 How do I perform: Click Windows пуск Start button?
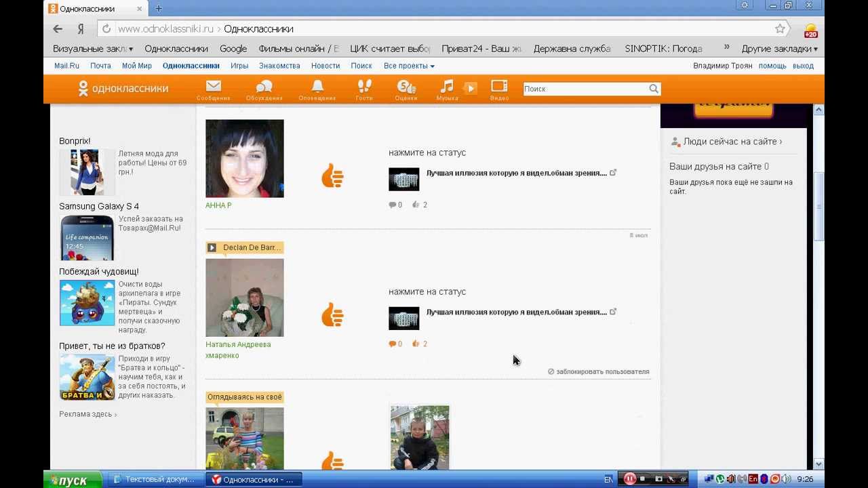pyautogui.click(x=71, y=480)
